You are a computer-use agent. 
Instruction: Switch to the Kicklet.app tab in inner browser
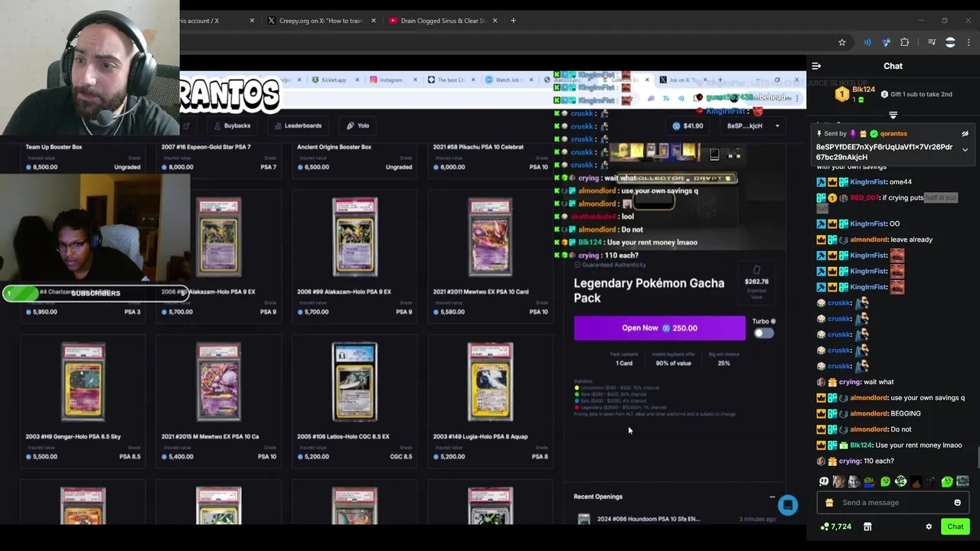(x=333, y=80)
